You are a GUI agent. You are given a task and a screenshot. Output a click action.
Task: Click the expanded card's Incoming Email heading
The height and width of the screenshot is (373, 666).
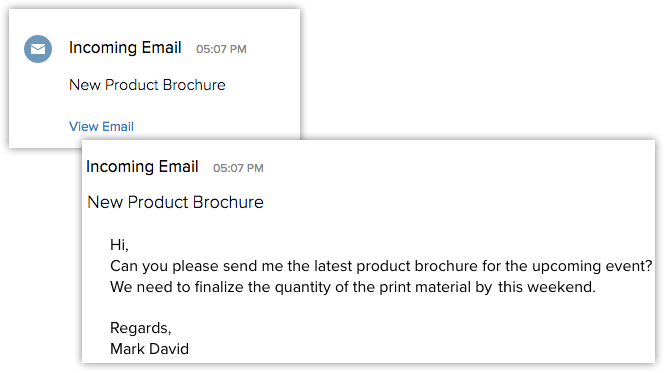(142, 167)
